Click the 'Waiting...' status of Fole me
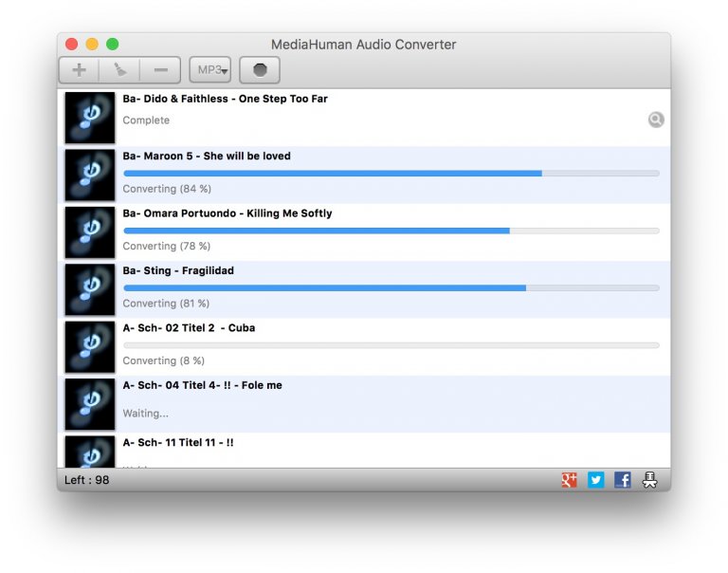728x573 pixels. [x=146, y=413]
